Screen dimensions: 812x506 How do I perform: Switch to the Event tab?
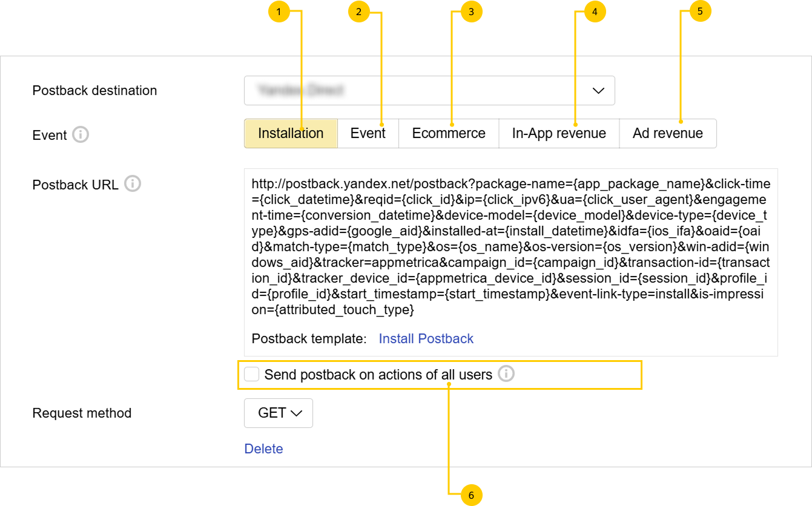coord(368,133)
